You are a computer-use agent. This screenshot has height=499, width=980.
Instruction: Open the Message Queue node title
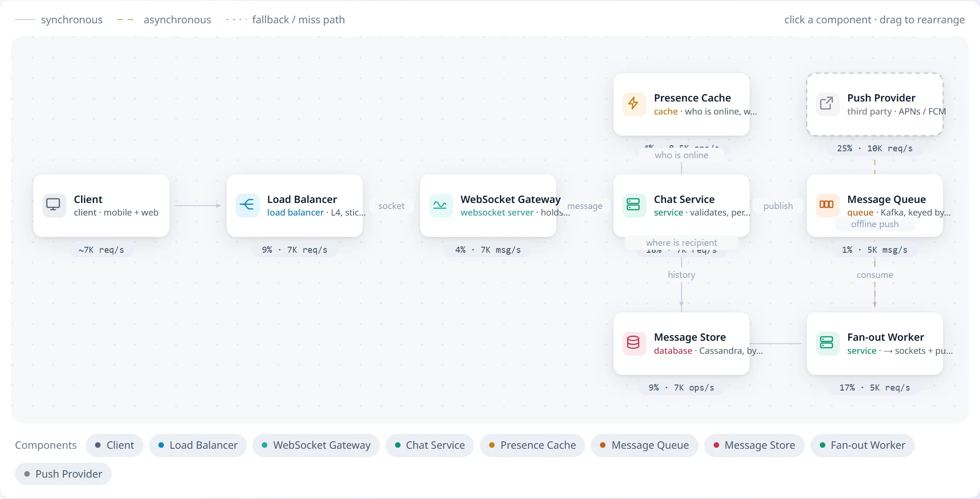pyautogui.click(x=886, y=199)
